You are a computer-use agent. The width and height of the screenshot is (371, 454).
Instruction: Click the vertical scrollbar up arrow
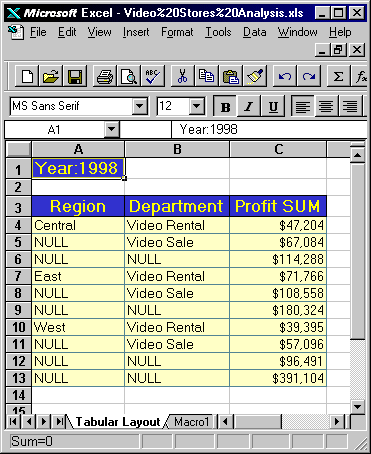358,155
